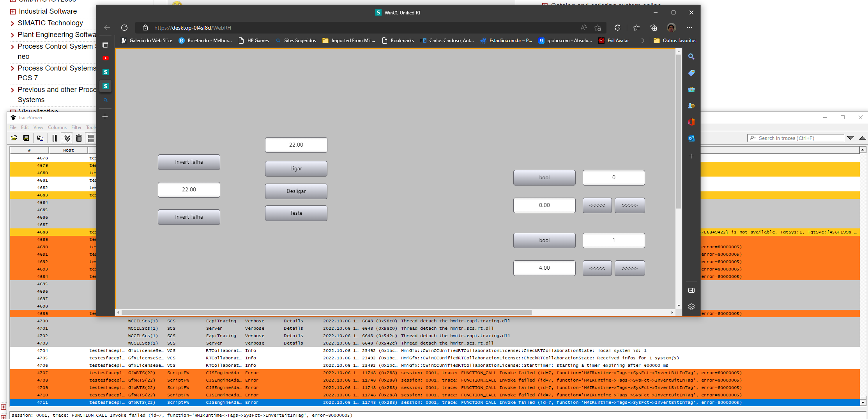
Task: Open the Favorites list star icon
Action: (636, 28)
